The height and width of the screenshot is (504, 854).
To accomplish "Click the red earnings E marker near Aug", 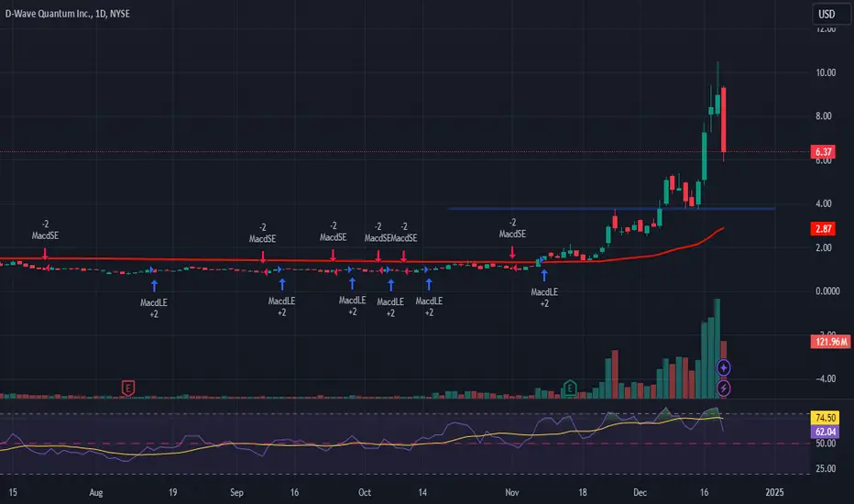I will point(127,388).
